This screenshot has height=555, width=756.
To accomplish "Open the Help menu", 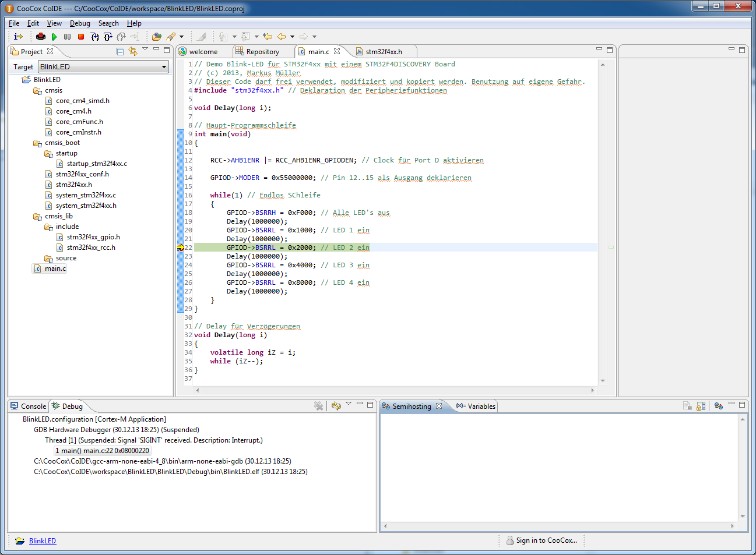I will point(134,23).
